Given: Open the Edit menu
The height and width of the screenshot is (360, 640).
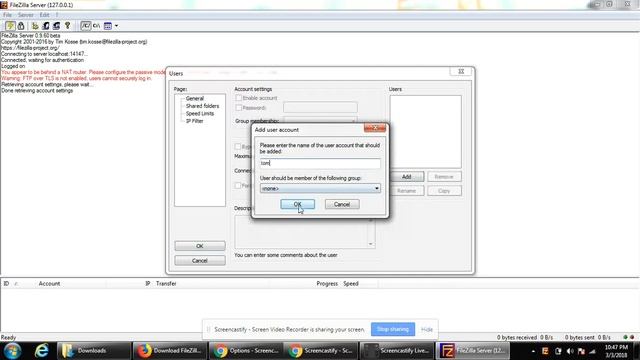Looking at the screenshot, I should point(44,15).
